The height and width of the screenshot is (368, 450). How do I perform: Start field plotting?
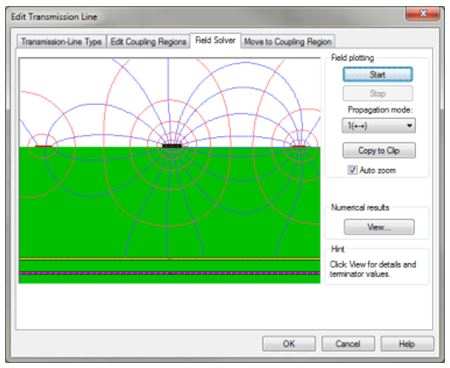pyautogui.click(x=378, y=74)
